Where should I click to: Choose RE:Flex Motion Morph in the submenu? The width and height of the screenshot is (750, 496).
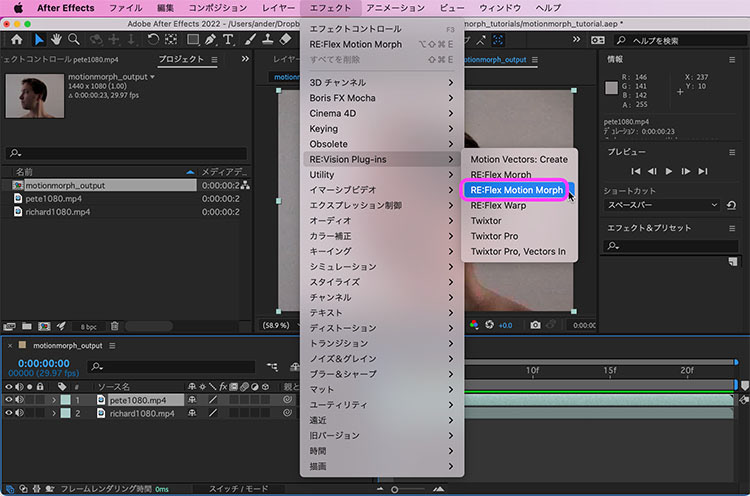517,190
